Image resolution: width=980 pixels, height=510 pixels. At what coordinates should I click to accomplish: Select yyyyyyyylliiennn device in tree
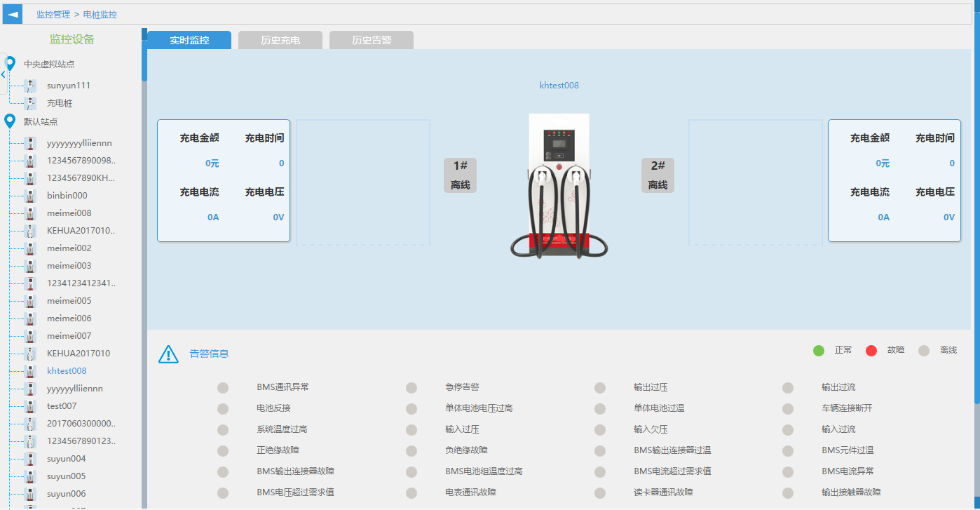[79, 143]
